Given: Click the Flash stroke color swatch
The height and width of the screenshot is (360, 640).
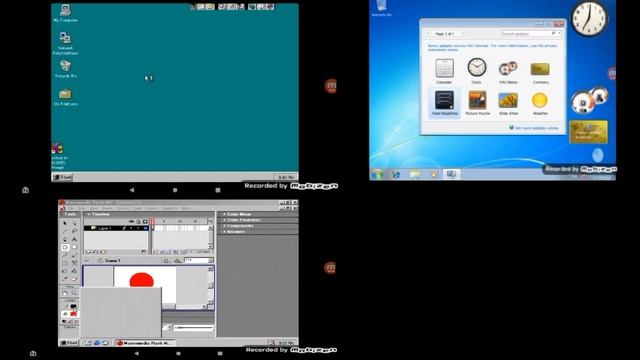Looking at the screenshot, I should click(73, 306).
